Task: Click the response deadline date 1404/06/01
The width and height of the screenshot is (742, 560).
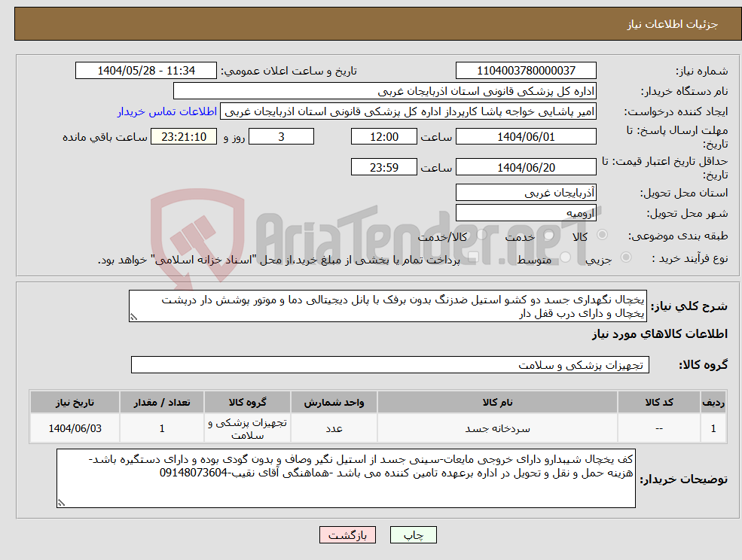Action: click(x=526, y=137)
